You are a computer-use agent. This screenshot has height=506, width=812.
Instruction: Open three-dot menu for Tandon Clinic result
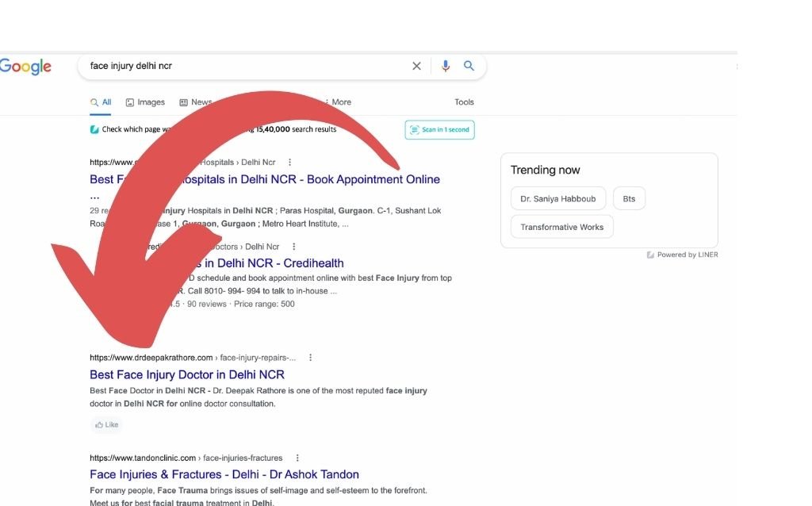297,458
